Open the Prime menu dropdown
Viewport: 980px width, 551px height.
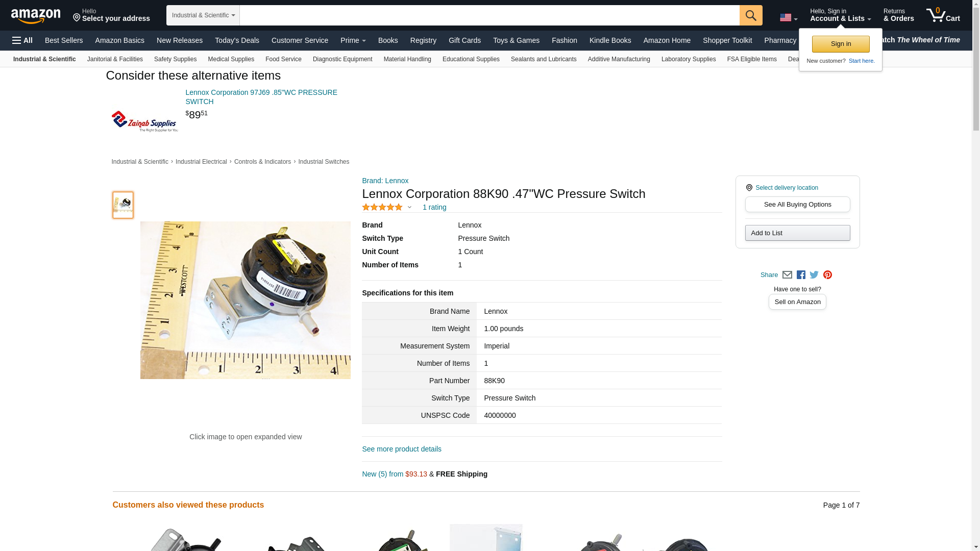(x=353, y=40)
